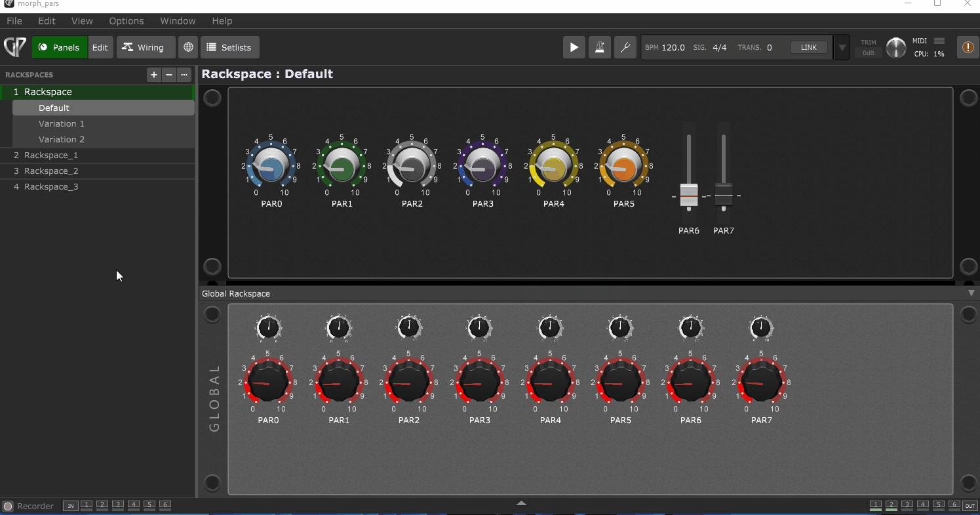Image resolution: width=980 pixels, height=515 pixels.
Task: Click the Gig Performer logo icon
Action: [14, 47]
